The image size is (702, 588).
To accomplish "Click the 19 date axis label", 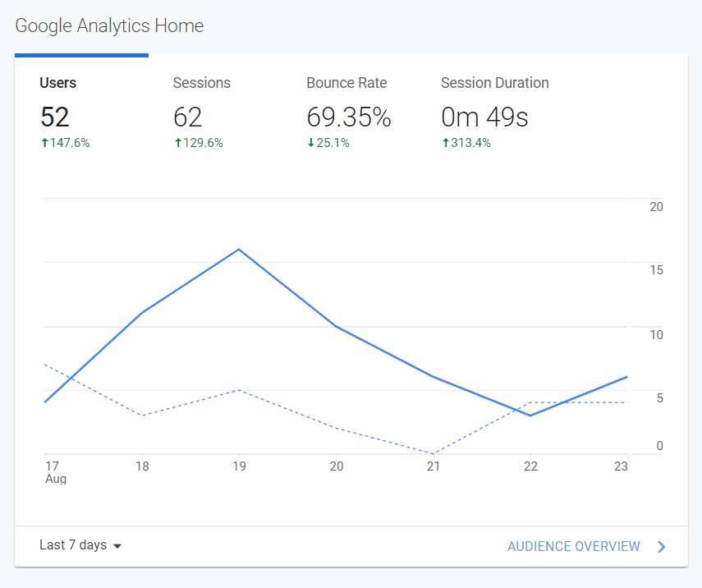I will click(239, 466).
